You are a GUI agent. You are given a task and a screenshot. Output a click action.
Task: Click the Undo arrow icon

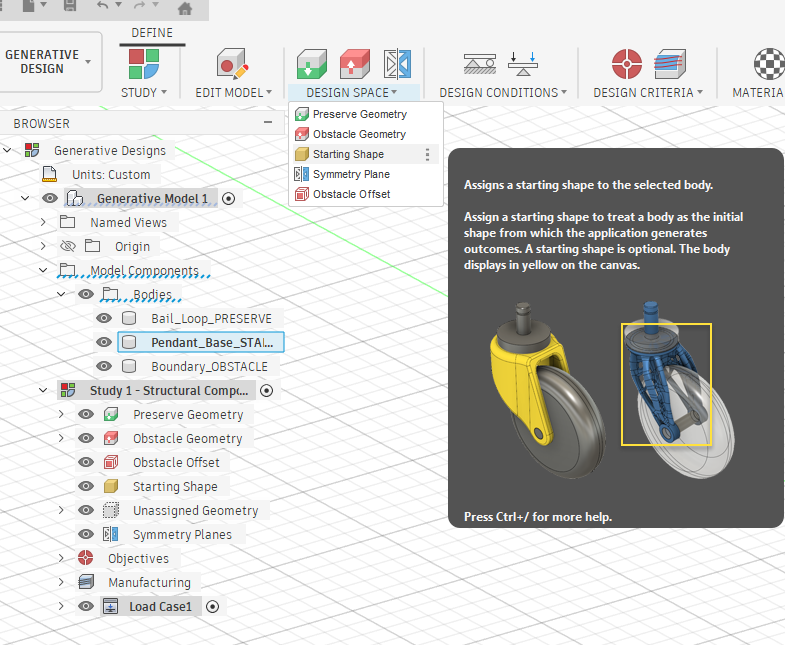pos(103,6)
